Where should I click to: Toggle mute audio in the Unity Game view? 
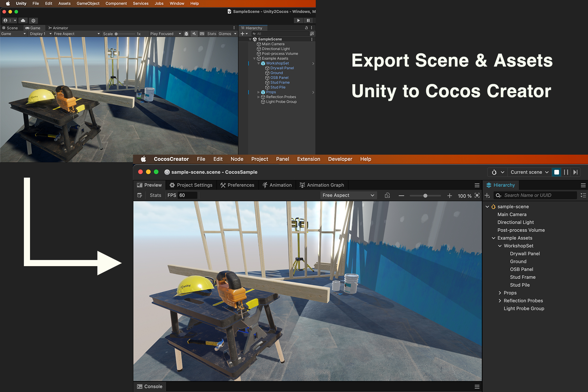coord(194,34)
